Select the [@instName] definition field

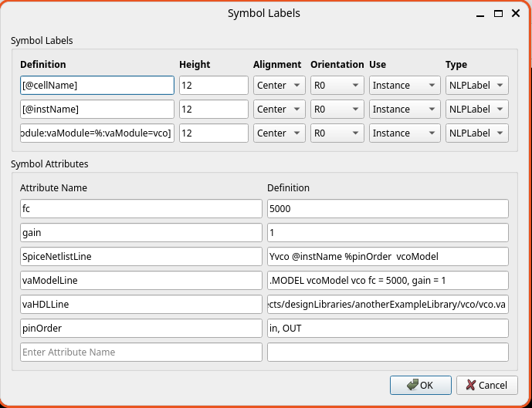[97, 110]
